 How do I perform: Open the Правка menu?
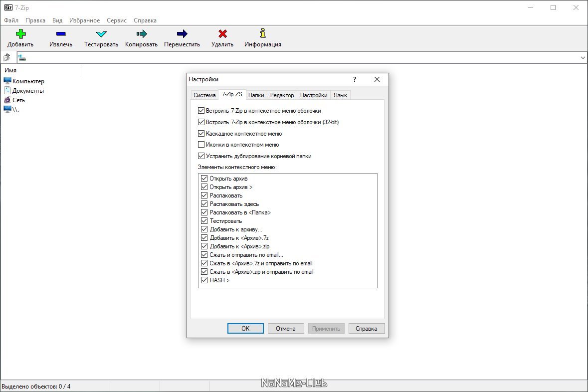click(35, 20)
